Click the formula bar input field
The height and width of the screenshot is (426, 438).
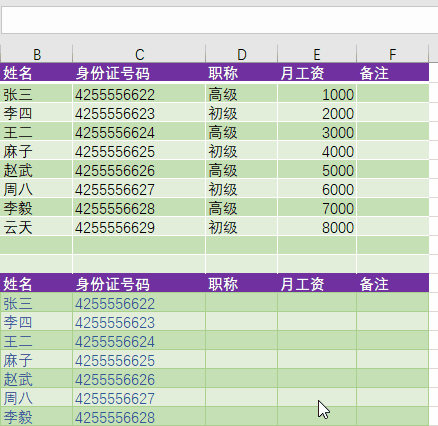219,20
